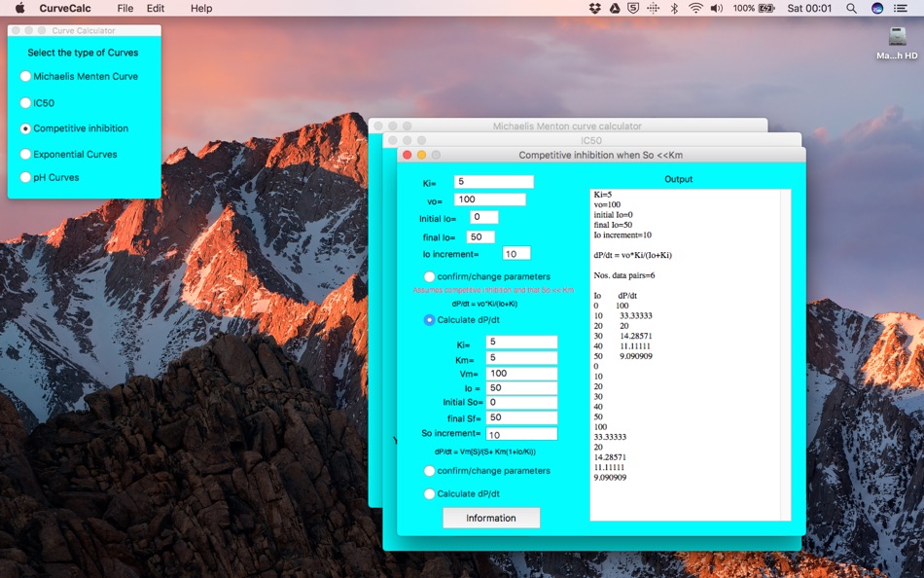This screenshot has width=924, height=578.
Task: Select the Michaelis Menten Curve radio button
Action: 25,76
